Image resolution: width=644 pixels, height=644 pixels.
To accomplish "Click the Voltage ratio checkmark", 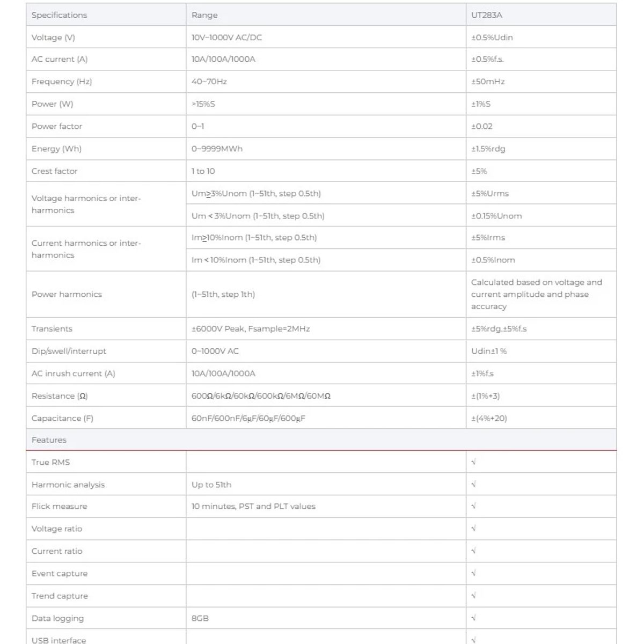I will (474, 529).
